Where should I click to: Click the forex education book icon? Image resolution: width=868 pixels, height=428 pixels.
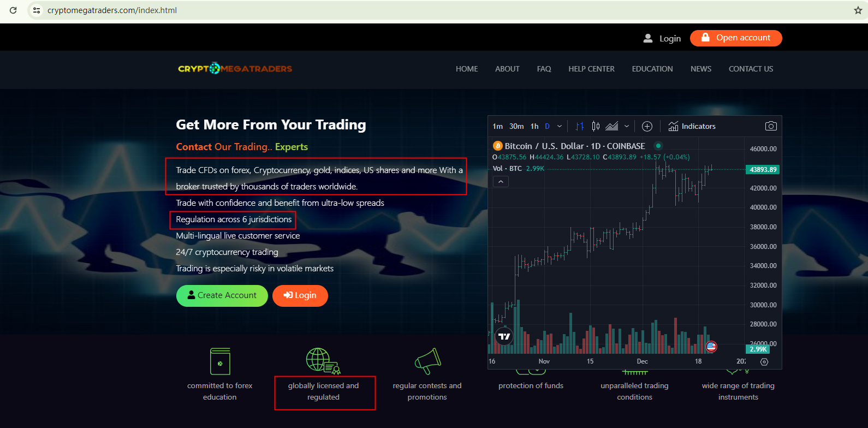220,361
